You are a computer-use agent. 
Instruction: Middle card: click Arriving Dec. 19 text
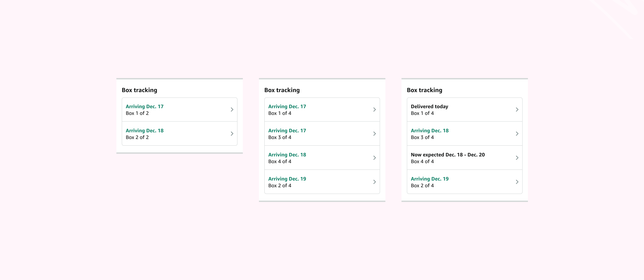point(287,179)
